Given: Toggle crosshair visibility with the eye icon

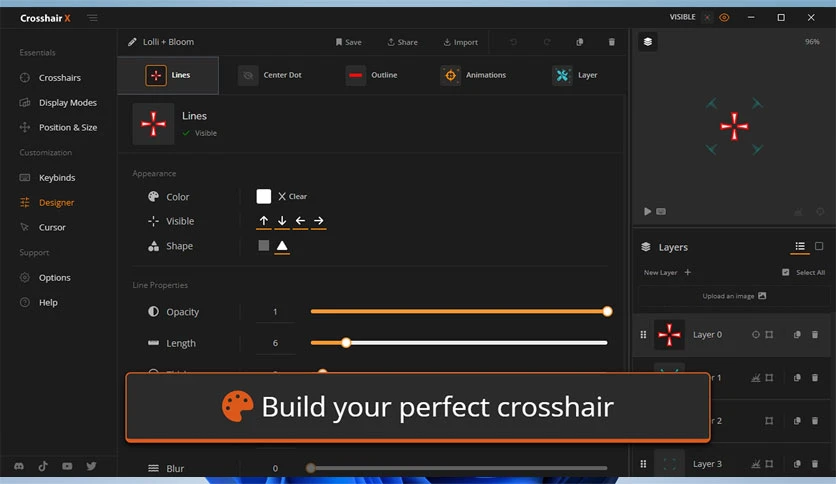Looking at the screenshot, I should point(724,18).
